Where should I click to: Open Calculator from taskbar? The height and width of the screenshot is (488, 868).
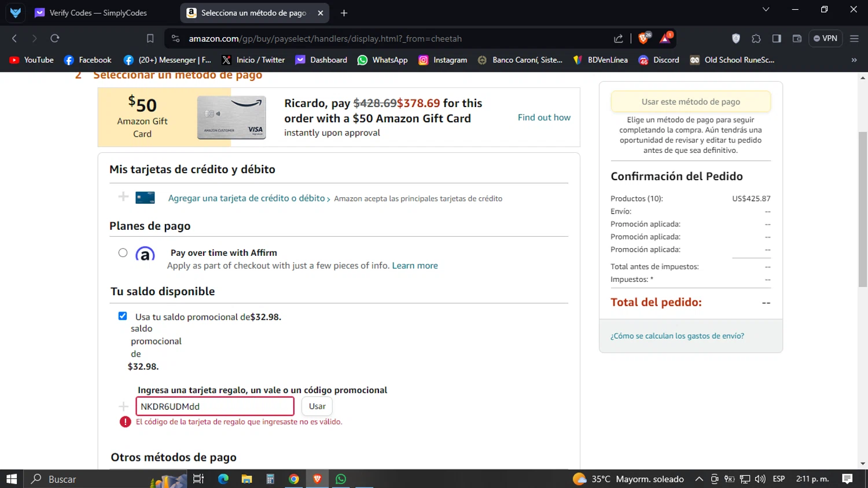270,479
